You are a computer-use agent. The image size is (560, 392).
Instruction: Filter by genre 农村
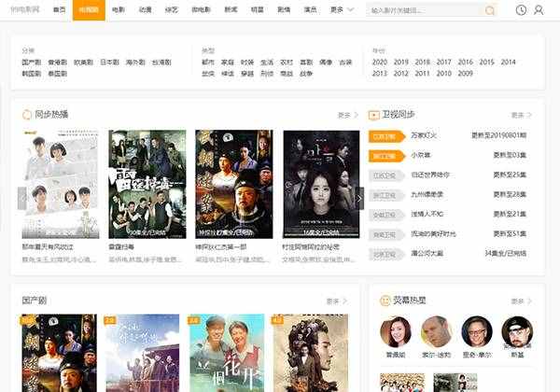(287, 63)
